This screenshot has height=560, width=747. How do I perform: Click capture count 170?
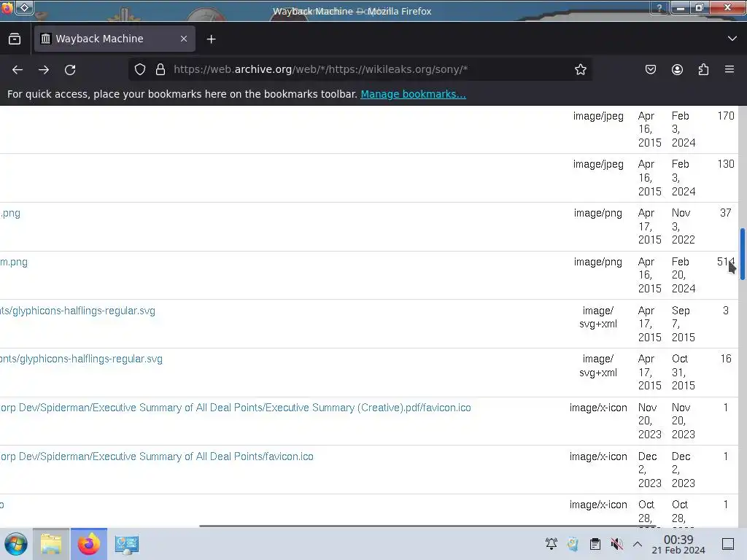[726, 116]
